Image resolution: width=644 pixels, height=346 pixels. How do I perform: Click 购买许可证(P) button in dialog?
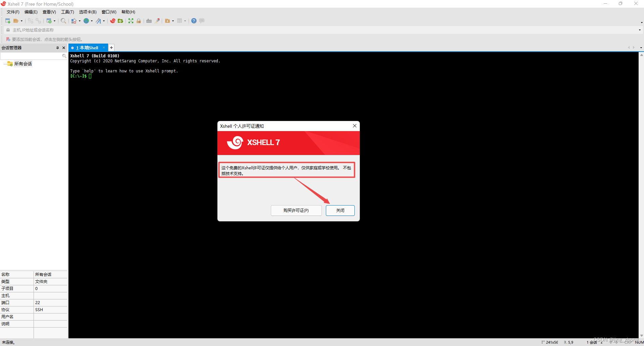coord(296,211)
